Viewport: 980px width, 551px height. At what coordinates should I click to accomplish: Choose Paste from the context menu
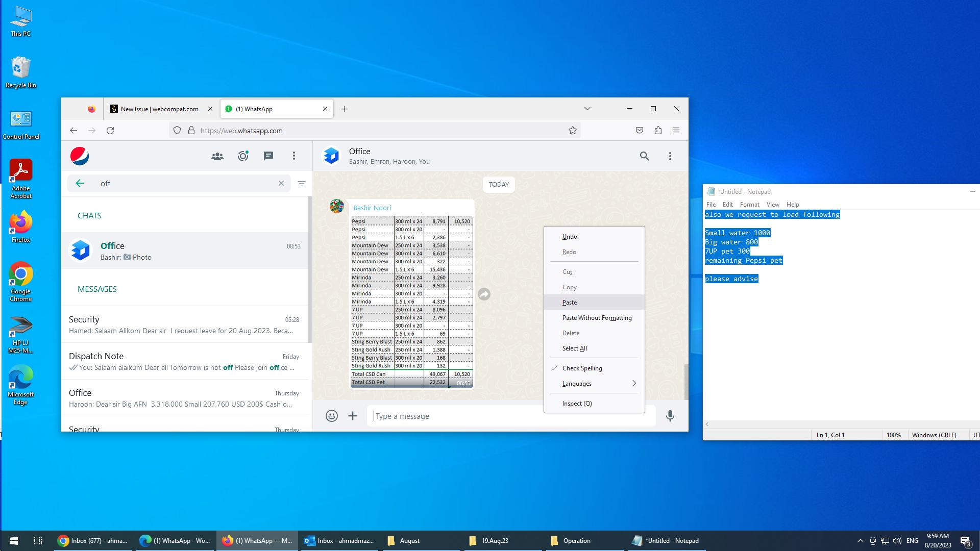[x=570, y=303]
